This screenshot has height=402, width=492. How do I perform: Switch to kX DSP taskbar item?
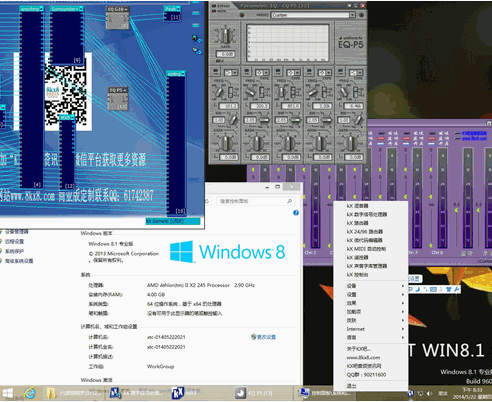[137, 393]
